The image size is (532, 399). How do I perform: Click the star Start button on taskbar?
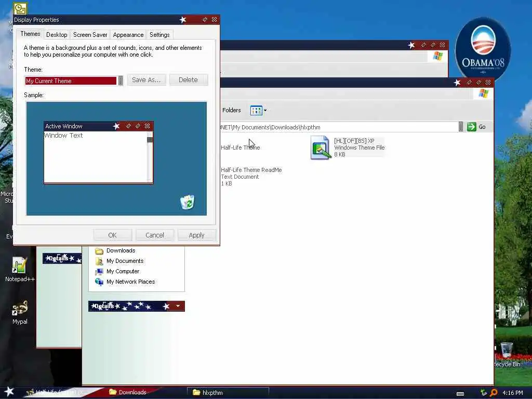[9, 392]
